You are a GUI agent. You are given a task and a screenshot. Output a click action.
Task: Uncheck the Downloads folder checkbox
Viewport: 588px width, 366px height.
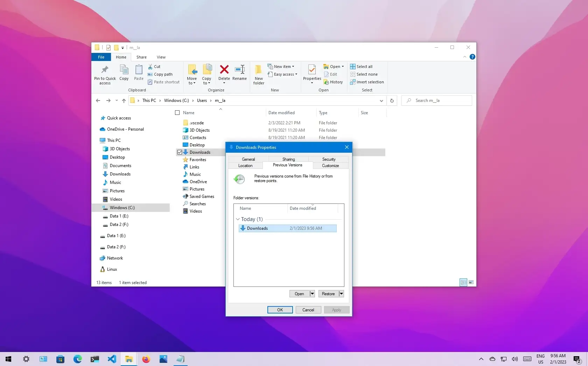[180, 152]
